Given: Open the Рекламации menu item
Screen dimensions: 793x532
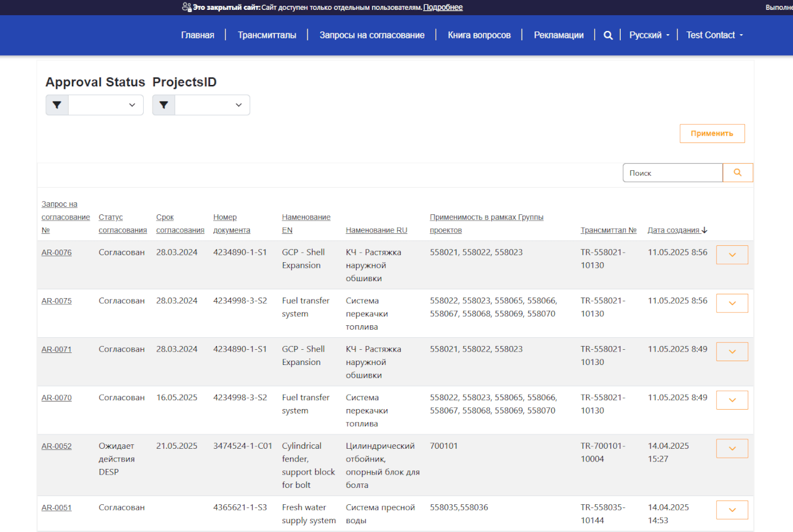Looking at the screenshot, I should click(559, 35).
